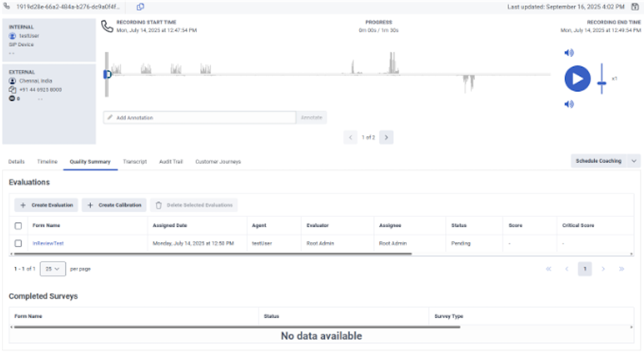644x353 pixels.
Task: Click the lower speaker volume icon
Action: [569, 104]
